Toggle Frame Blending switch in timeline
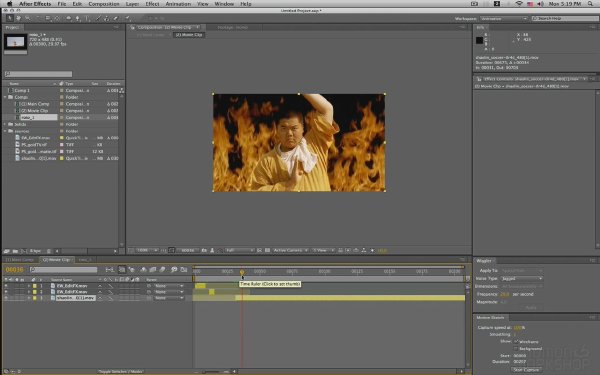Image resolution: width=600 pixels, height=375 pixels. pyautogui.click(x=153, y=270)
